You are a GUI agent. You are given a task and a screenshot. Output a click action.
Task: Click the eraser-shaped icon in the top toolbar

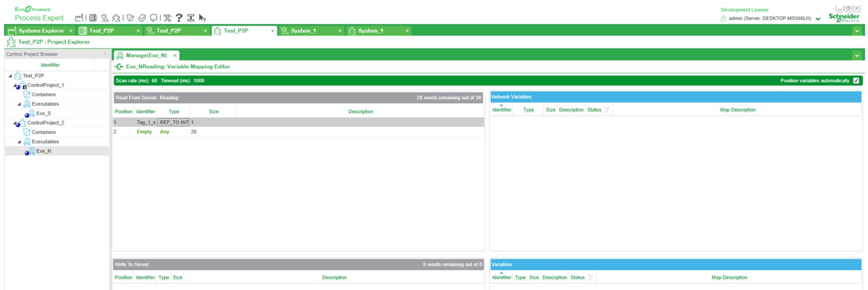pyautogui.click(x=142, y=18)
